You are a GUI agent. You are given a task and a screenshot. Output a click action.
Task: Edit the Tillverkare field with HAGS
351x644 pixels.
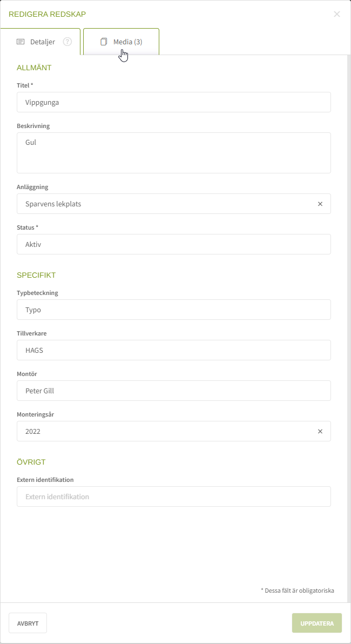(173, 350)
